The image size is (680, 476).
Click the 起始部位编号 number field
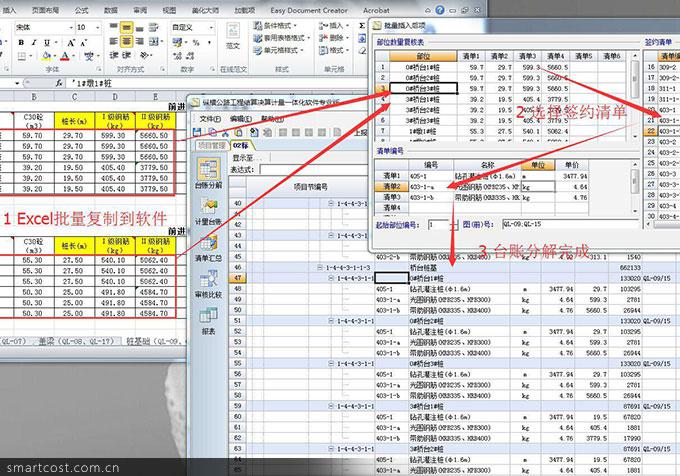click(438, 225)
